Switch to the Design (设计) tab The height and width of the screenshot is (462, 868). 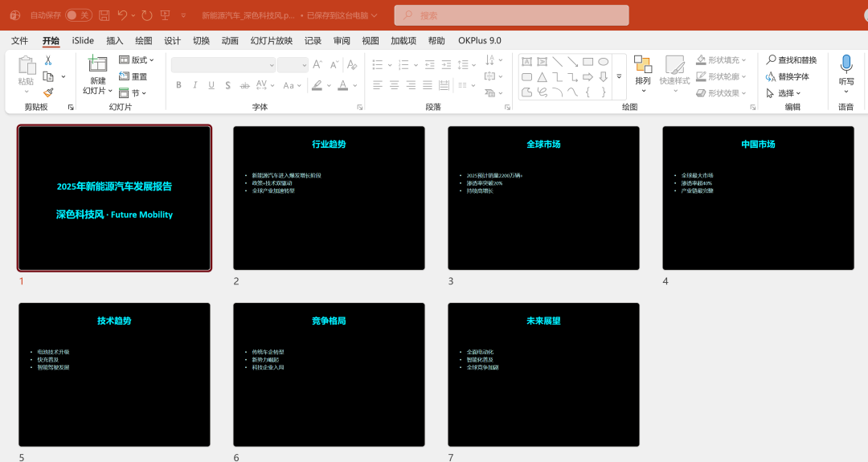tap(172, 40)
